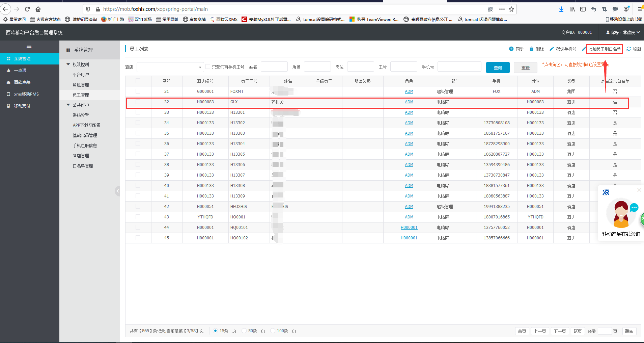
Task: Open 平台用户 in the submenu
Action: coord(81,75)
